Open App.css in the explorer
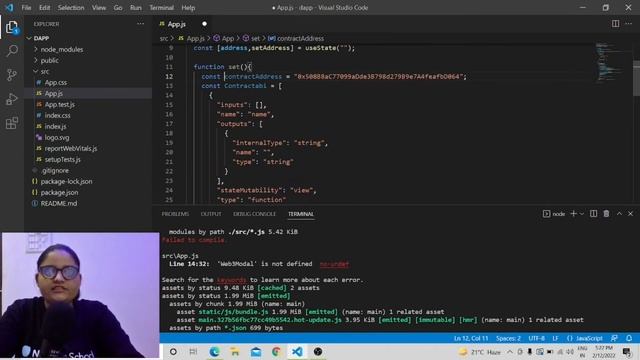Viewport: 640px width, 360px height. tap(56, 82)
